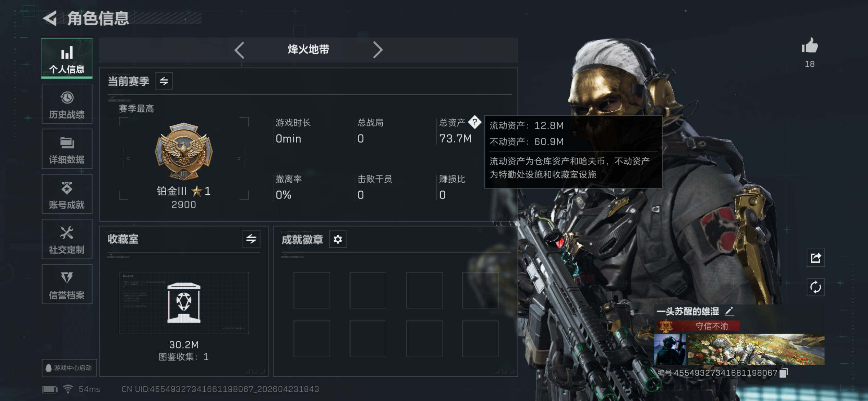Image resolution: width=868 pixels, height=401 pixels.
Task: Click the 游戏中心启动 button
Action: coord(69,368)
